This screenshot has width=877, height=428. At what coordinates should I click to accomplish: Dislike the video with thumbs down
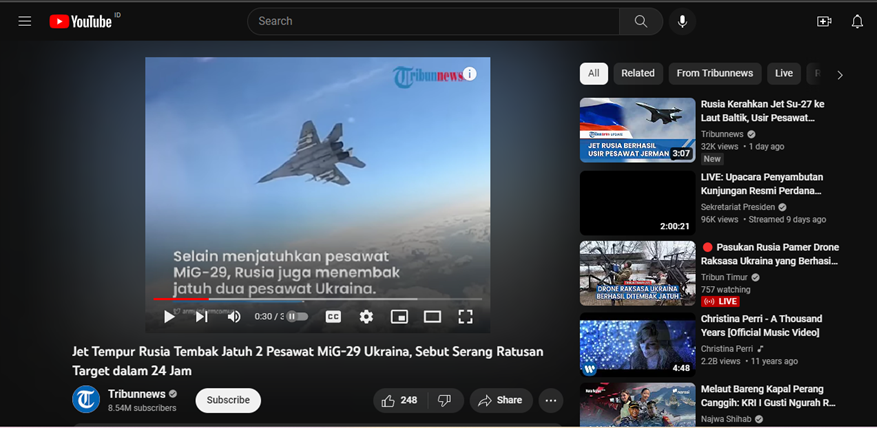pyautogui.click(x=445, y=401)
